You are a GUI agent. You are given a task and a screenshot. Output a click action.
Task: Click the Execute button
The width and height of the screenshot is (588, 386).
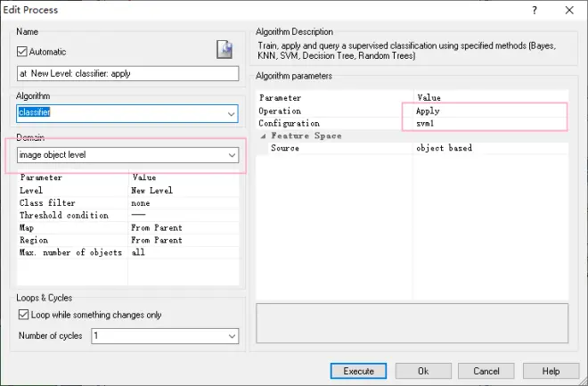(358, 371)
